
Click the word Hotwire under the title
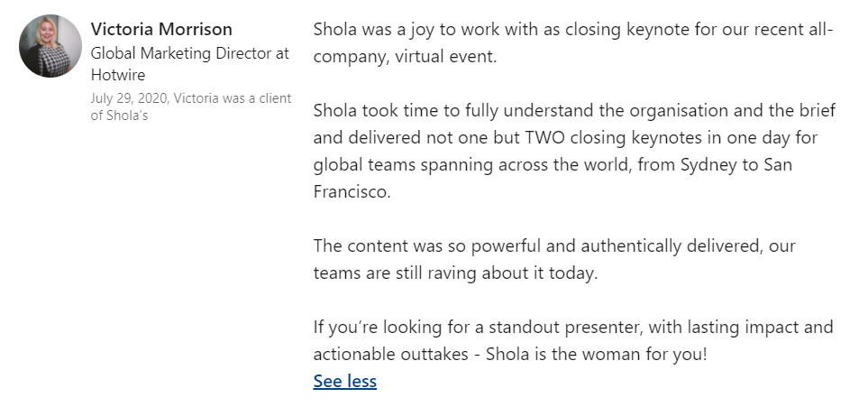coord(118,75)
